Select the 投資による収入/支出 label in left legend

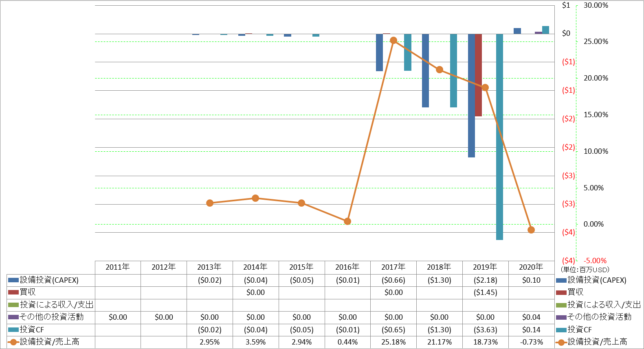pyautogui.click(x=57, y=305)
